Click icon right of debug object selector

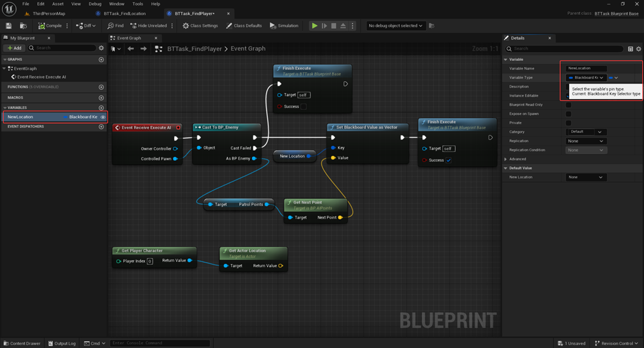click(431, 26)
